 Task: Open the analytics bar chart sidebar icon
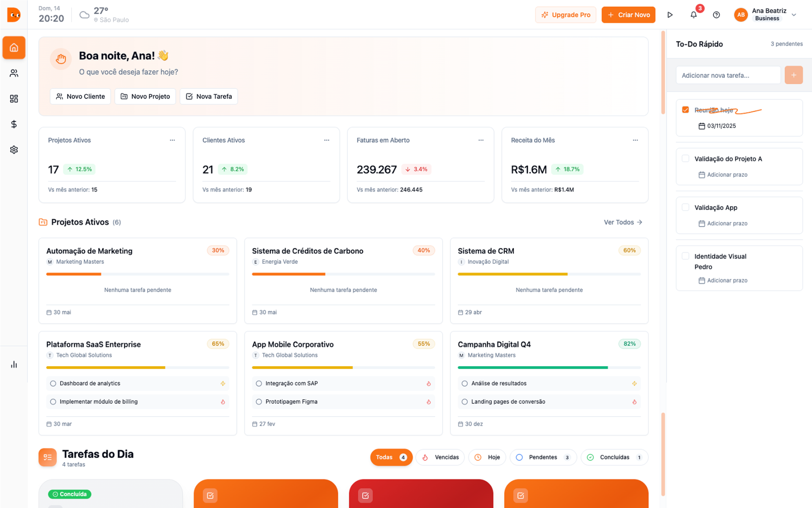(14, 364)
